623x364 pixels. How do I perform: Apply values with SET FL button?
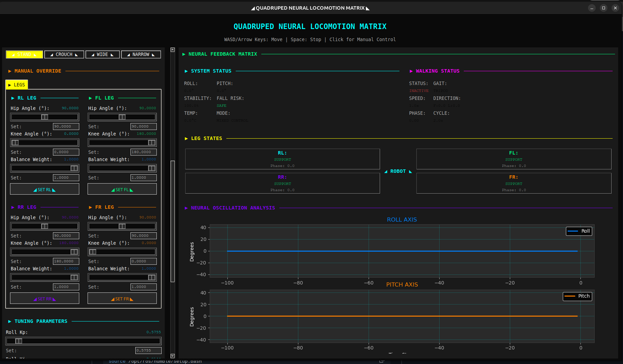[x=122, y=189]
